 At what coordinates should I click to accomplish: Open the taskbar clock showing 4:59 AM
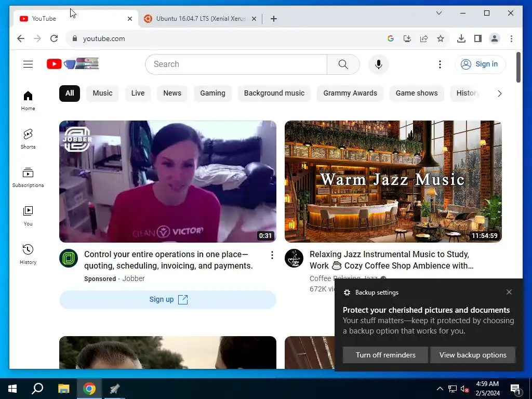487,389
